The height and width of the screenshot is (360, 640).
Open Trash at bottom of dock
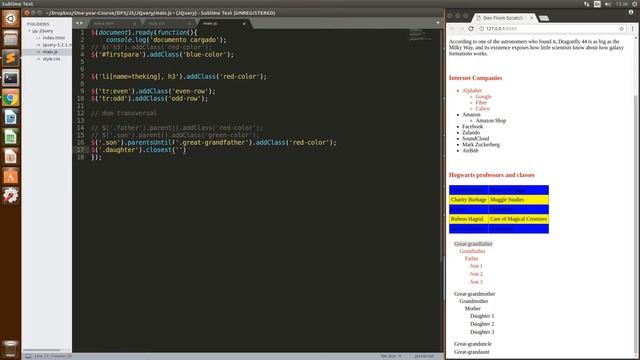pos(11,349)
